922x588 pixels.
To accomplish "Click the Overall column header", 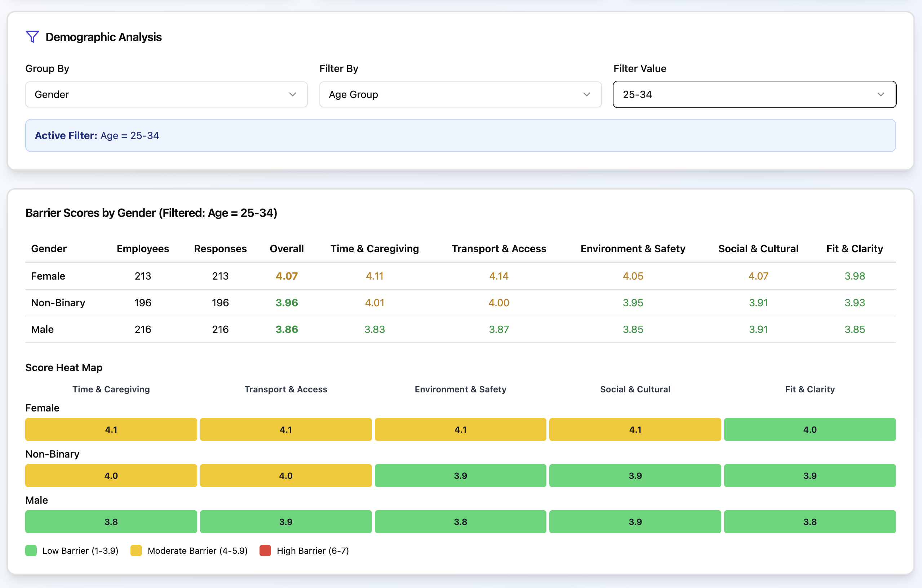I will point(287,249).
